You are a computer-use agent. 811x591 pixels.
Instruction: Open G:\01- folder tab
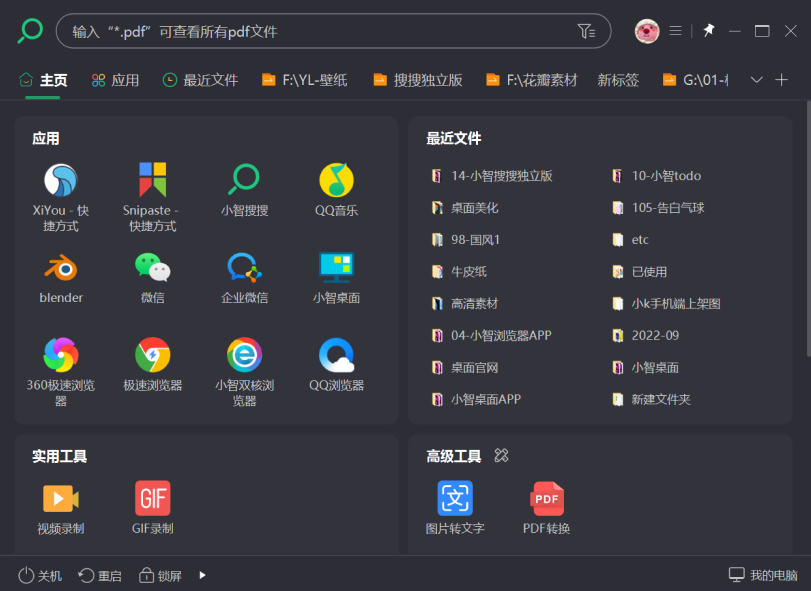click(x=695, y=80)
